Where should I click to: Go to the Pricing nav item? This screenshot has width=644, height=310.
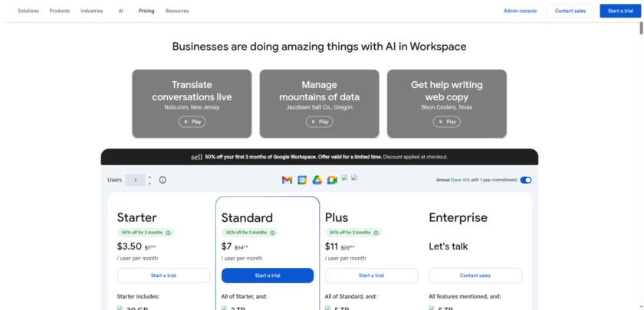146,11
